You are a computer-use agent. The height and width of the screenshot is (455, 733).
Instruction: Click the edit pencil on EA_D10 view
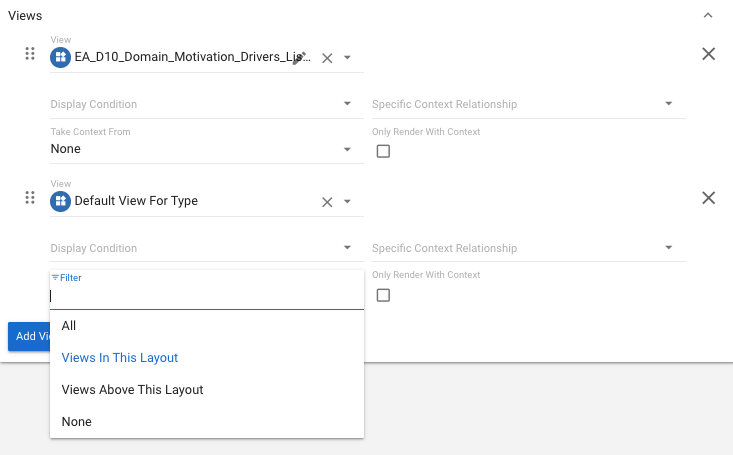[x=298, y=57]
